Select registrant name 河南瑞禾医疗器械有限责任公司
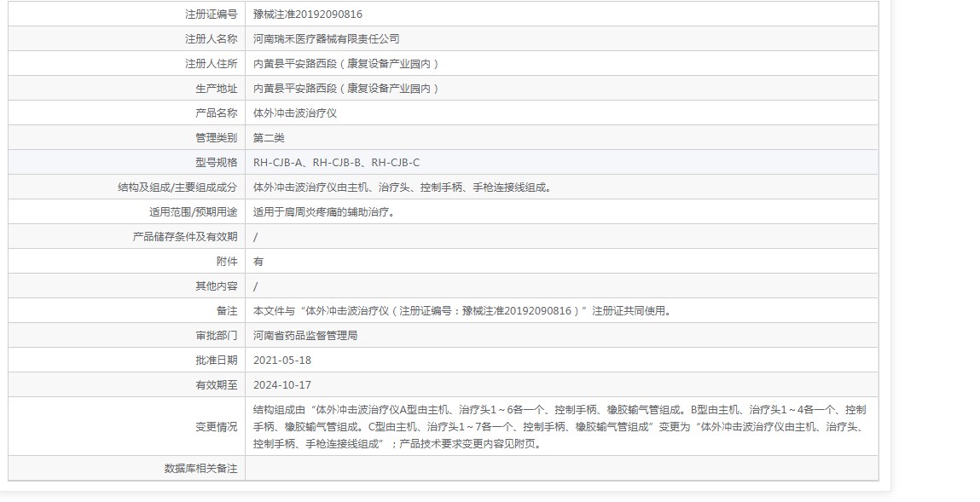Screen dimensions: 980x502 [x=327, y=38]
